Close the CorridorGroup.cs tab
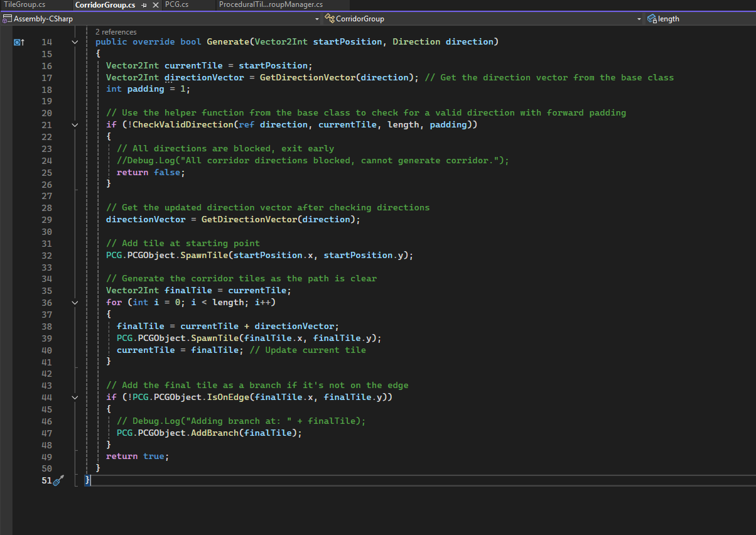This screenshot has width=756, height=535. click(155, 5)
